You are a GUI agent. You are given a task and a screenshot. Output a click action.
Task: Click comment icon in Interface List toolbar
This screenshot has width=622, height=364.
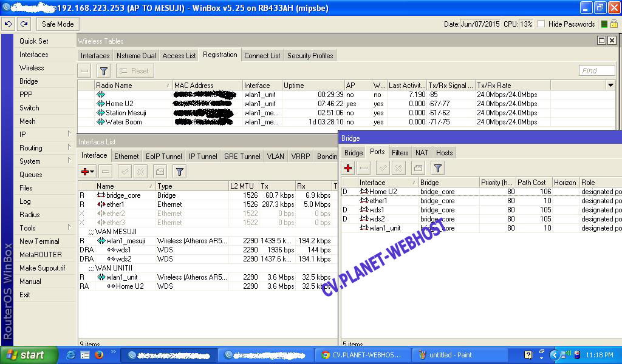point(159,172)
